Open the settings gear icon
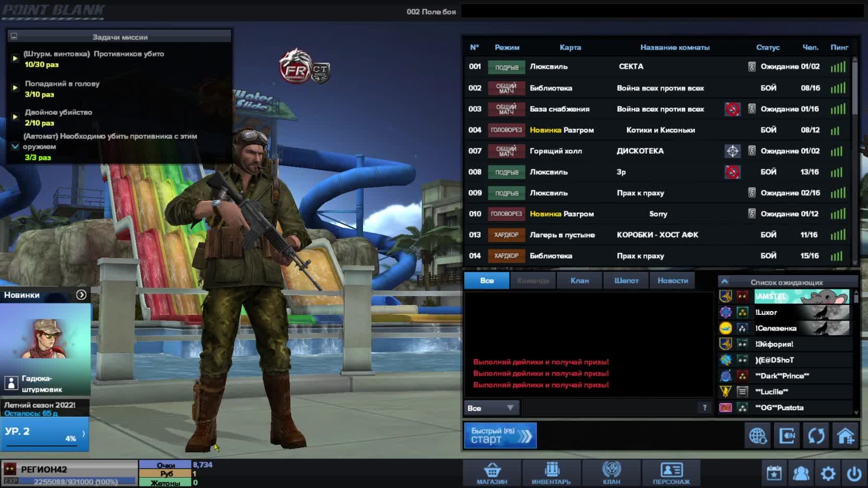Screen dimensions: 868x488 click(828, 473)
